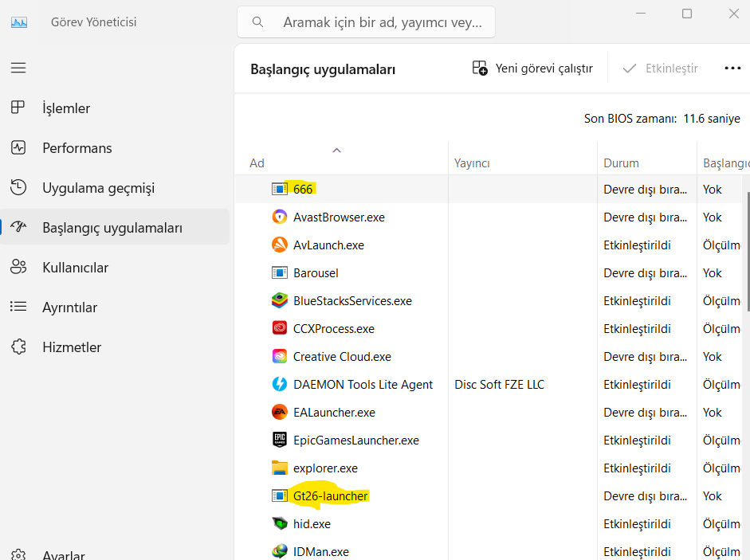This screenshot has height=560, width=750.
Task: Click the Hizmetler puzzle icon
Action: pos(18,347)
